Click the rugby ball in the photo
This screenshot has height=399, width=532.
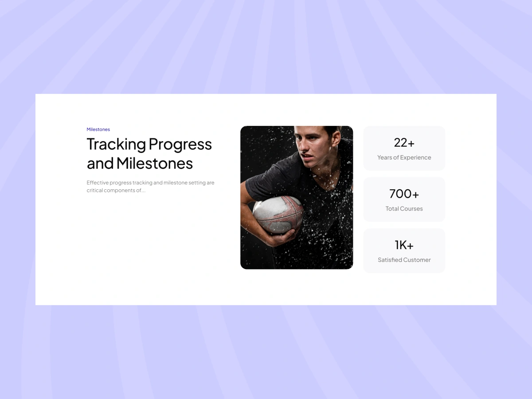278,215
